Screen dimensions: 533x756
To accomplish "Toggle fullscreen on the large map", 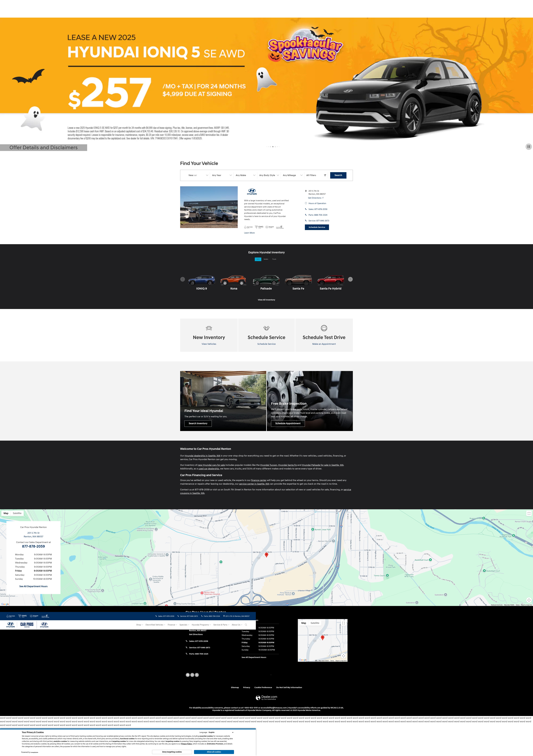I will [x=529, y=513].
